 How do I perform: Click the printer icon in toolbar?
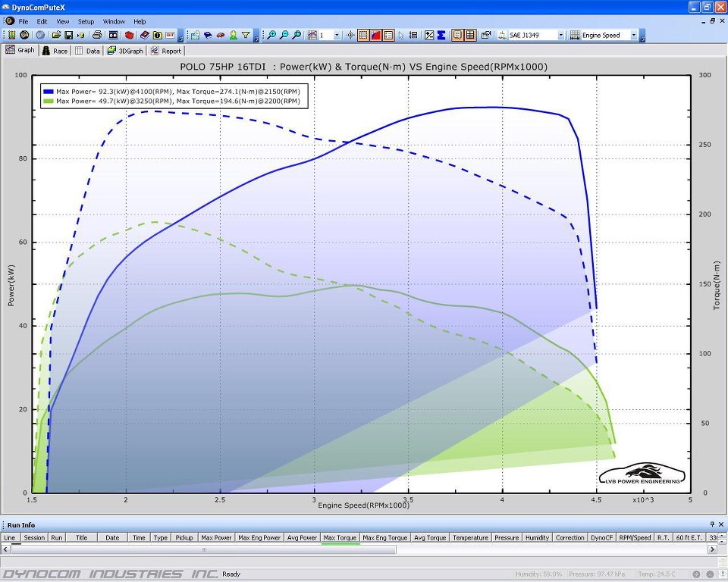click(x=97, y=36)
